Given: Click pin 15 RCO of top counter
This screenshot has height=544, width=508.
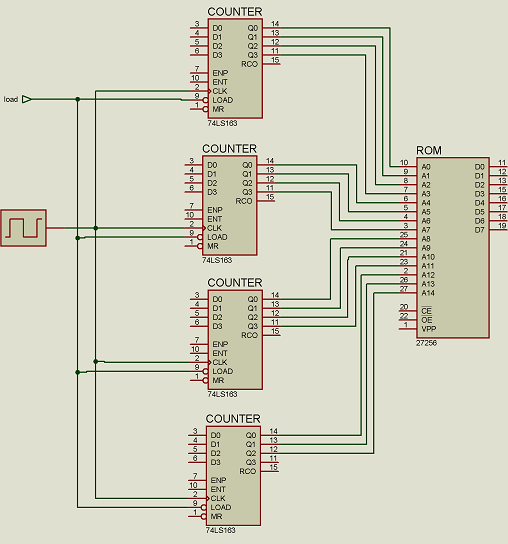Looking at the screenshot, I should (x=272, y=64).
